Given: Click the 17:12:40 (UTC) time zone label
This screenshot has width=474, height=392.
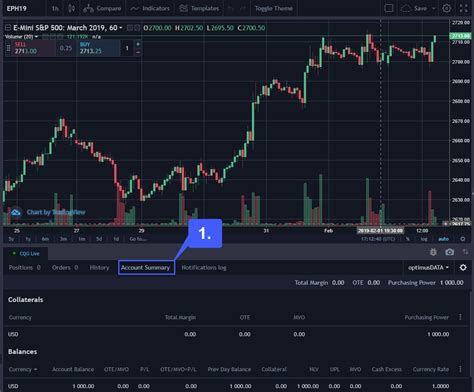Looking at the screenshot, I should tap(378, 239).
